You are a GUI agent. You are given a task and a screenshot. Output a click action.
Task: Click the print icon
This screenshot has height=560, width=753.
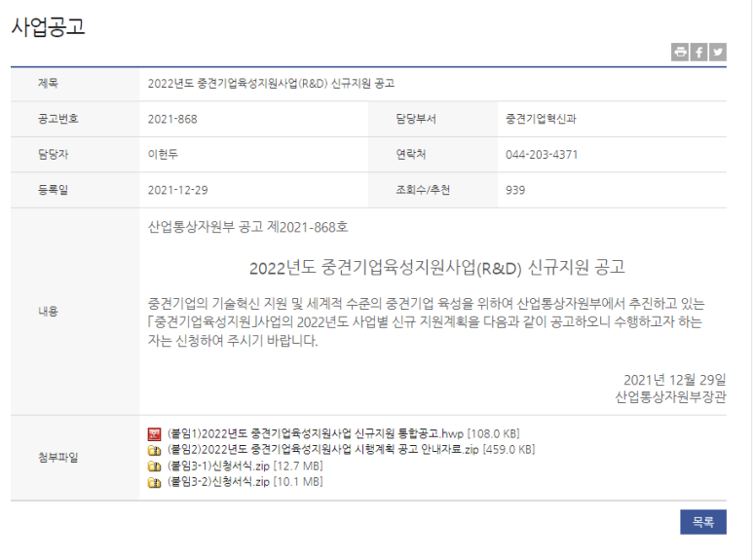tap(680, 52)
